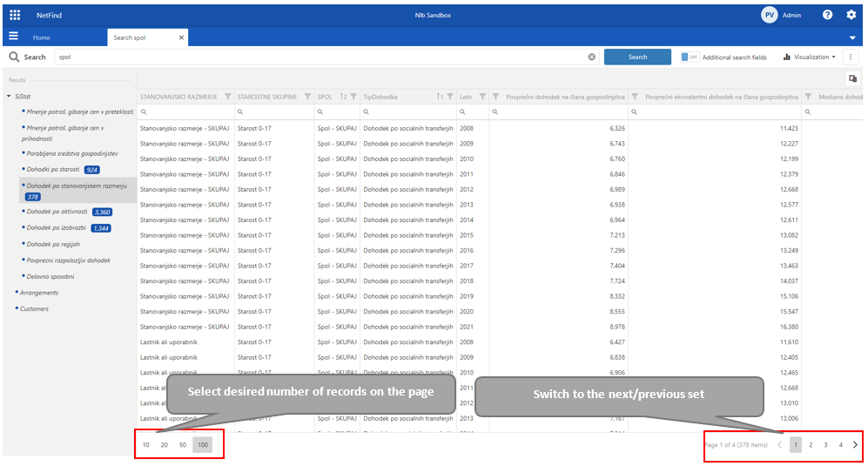The height and width of the screenshot is (473, 868).
Task: Filter the STANOVANJSKO RAZMERJE column via funnel icon
Action: pyautogui.click(x=228, y=97)
